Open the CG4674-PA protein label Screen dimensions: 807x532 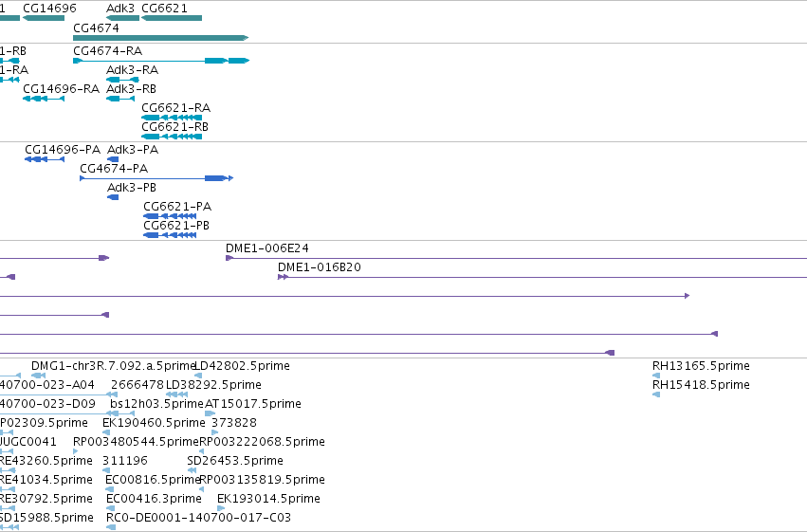pos(114,169)
